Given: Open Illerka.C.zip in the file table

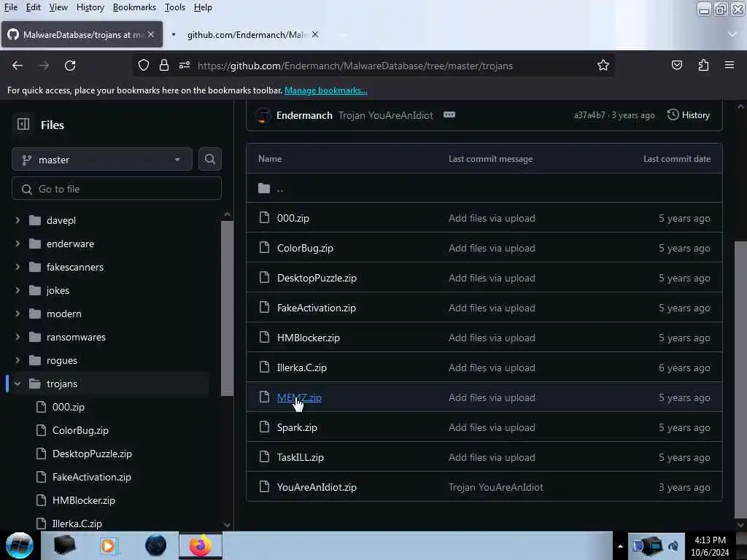Looking at the screenshot, I should (301, 367).
